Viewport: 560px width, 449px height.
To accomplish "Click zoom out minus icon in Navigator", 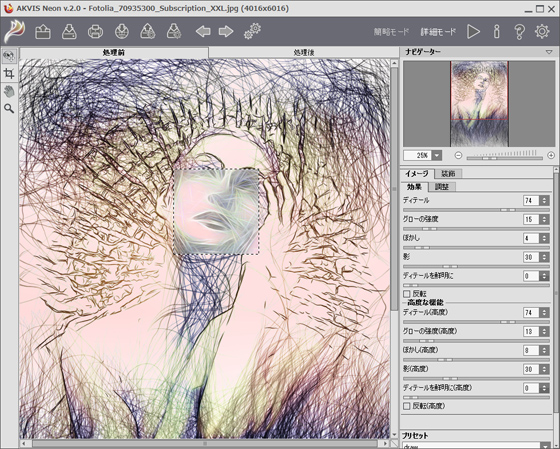I will pyautogui.click(x=459, y=155).
